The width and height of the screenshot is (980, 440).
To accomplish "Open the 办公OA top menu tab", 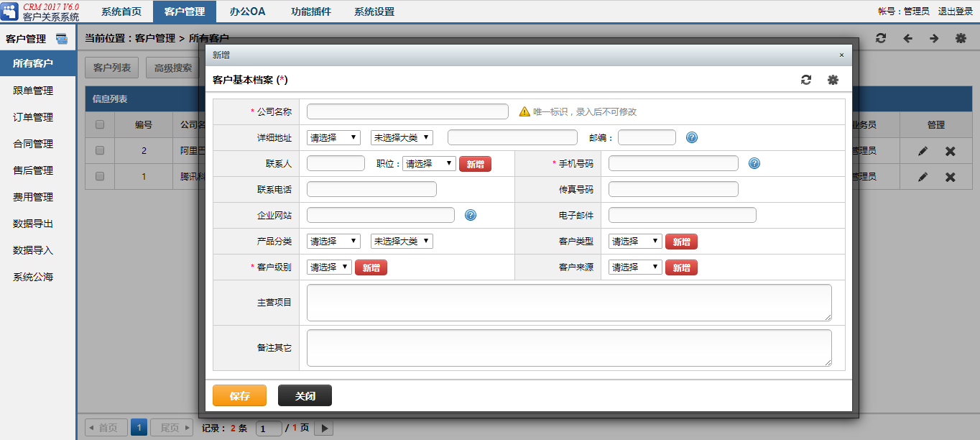I will (x=248, y=12).
